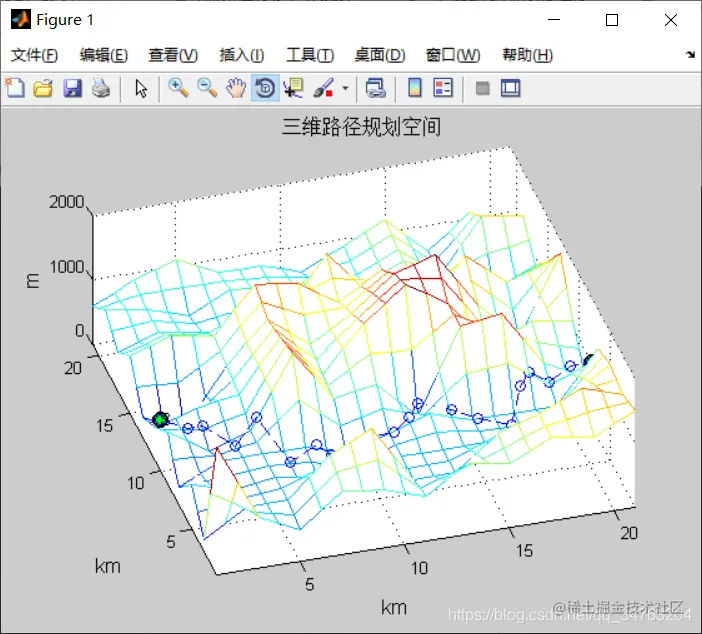Screen dimensions: 702x634
Task: Click the plot title 三维路径规划空间
Action: click(x=361, y=127)
